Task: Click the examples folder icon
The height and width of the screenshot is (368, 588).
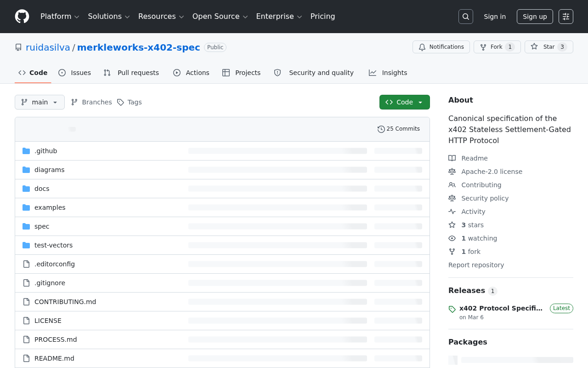Action: (x=26, y=207)
